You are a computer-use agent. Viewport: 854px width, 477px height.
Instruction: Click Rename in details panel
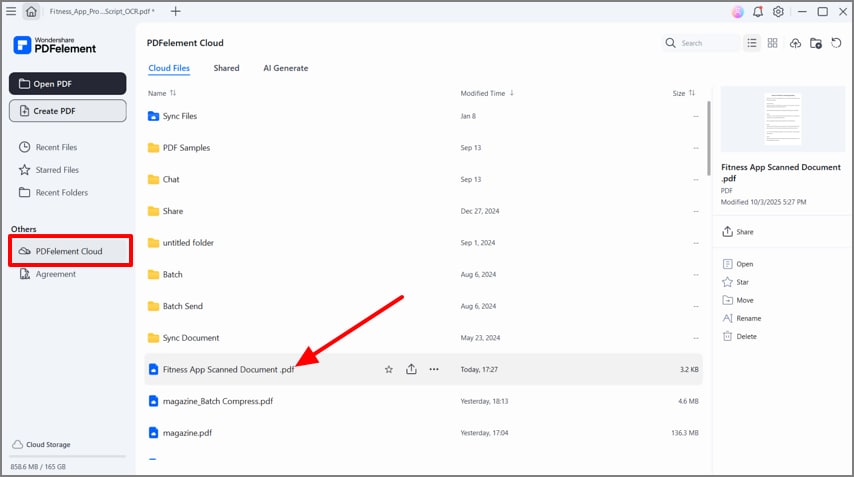[x=742, y=318]
